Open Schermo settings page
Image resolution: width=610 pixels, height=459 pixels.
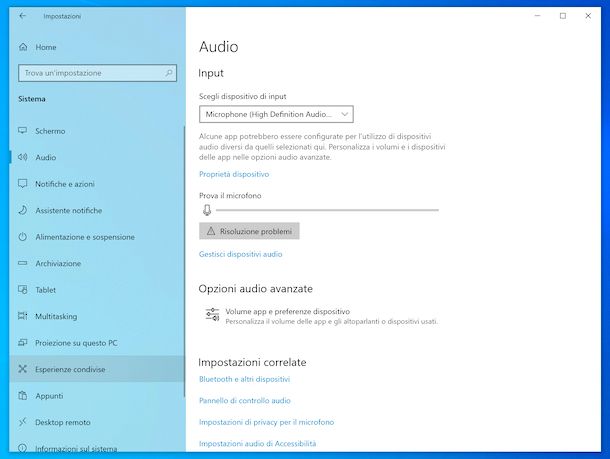96,131
